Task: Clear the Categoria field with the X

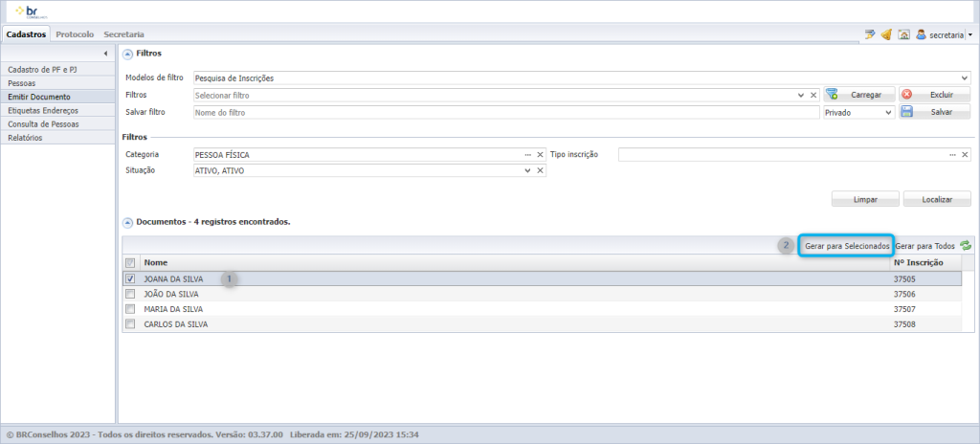Action: click(540, 154)
